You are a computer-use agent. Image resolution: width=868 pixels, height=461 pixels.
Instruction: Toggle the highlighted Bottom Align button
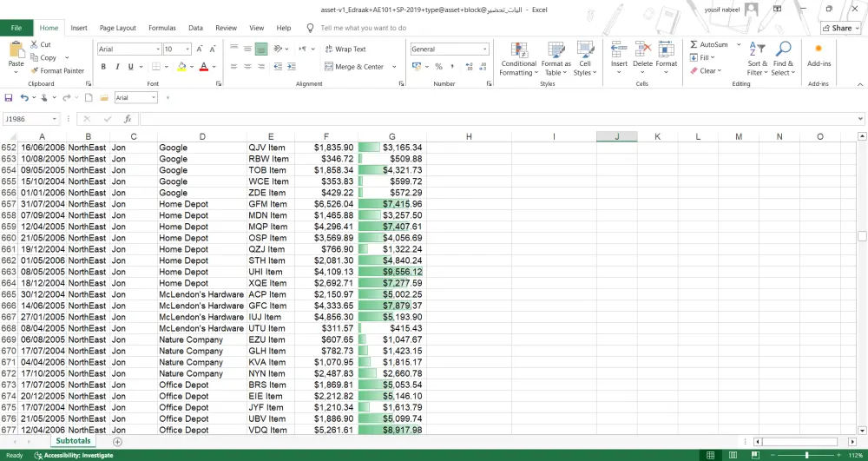click(x=261, y=49)
